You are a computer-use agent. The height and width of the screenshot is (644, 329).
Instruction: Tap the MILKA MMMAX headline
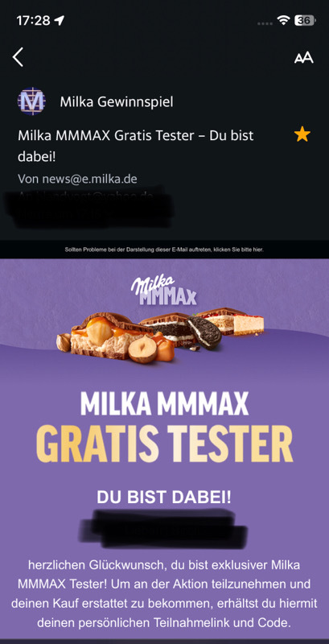point(164,404)
